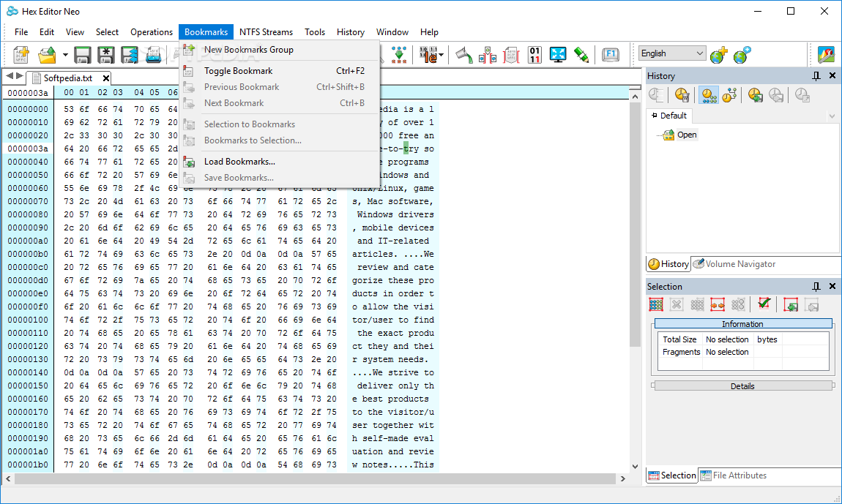This screenshot has width=842, height=504.
Task: Click the save history clock icon
Action: [756, 96]
